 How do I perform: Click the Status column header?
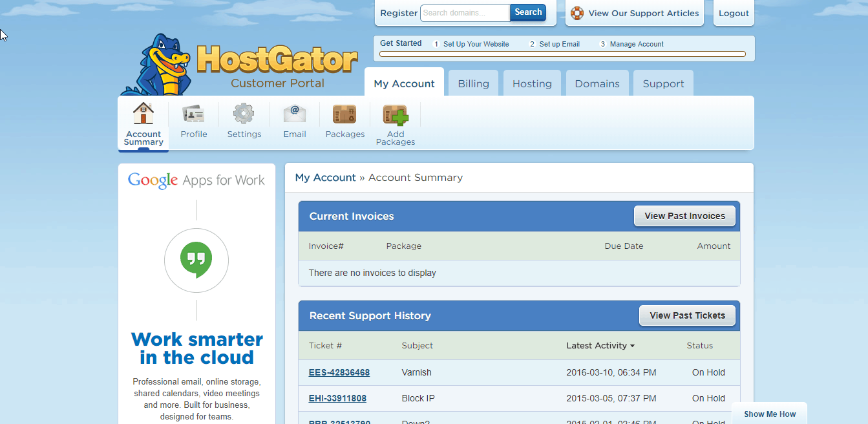pyautogui.click(x=699, y=346)
